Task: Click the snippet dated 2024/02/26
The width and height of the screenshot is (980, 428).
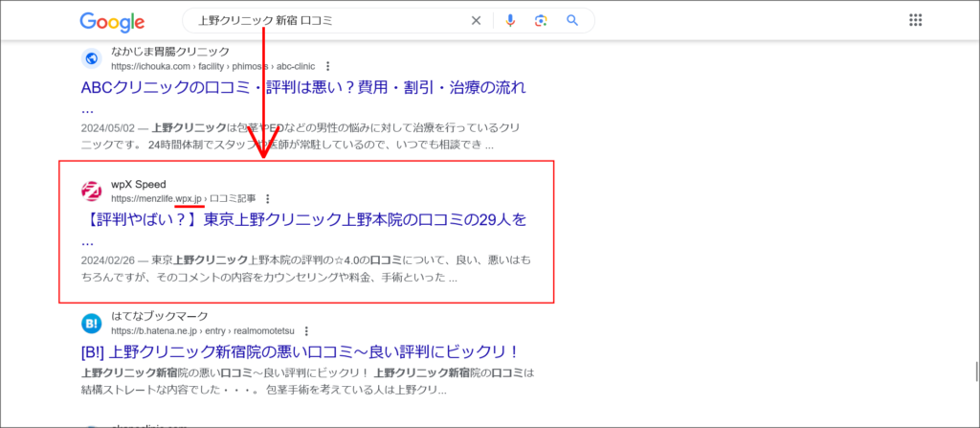Action: coord(306,268)
